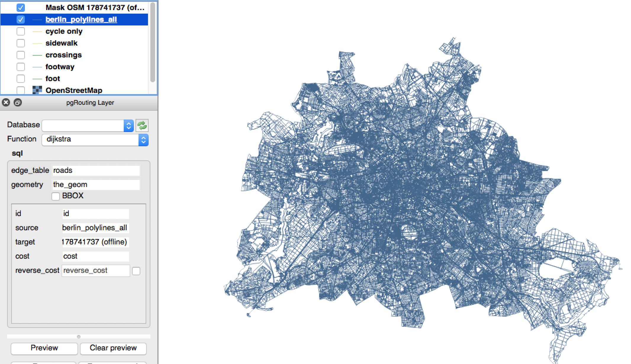Screen dimensions: 631x364
Task: Click the Database label
Action: (23, 125)
